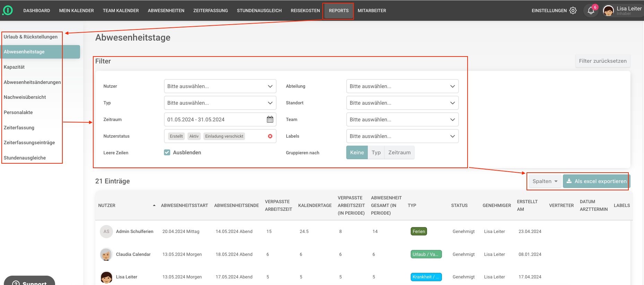Click Lisa Leiter profile avatar in header

[608, 11]
